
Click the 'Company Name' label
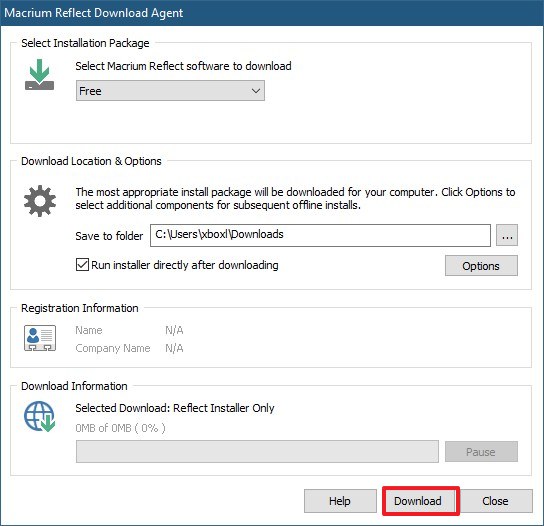[x=113, y=348]
